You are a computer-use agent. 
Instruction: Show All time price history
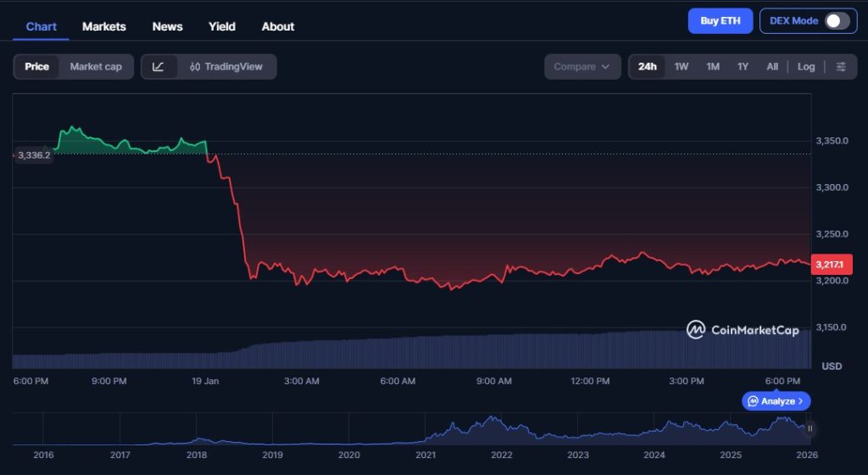coord(771,66)
